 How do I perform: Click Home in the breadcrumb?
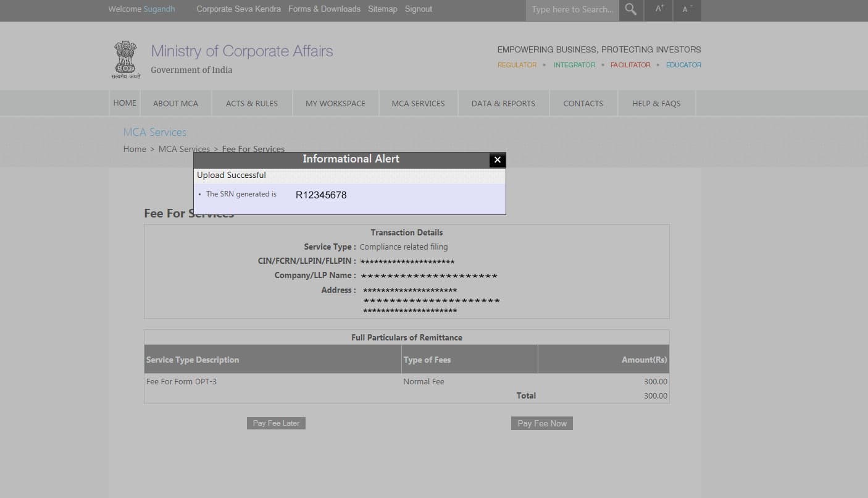point(135,149)
